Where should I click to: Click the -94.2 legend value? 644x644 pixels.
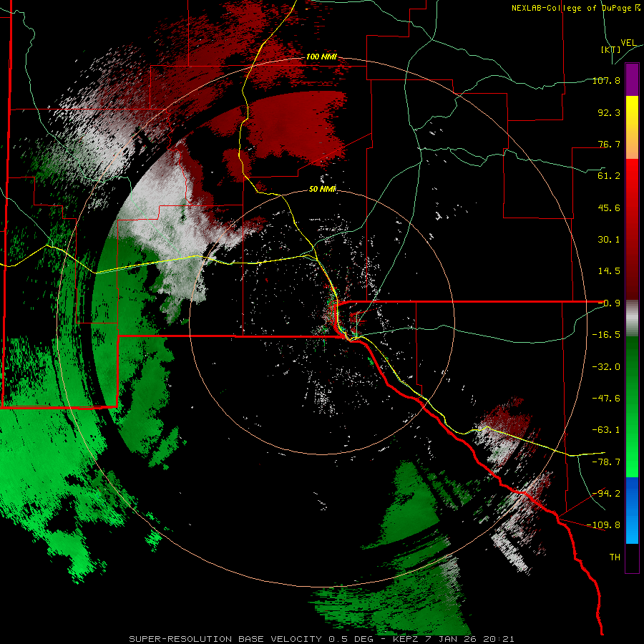point(606,493)
